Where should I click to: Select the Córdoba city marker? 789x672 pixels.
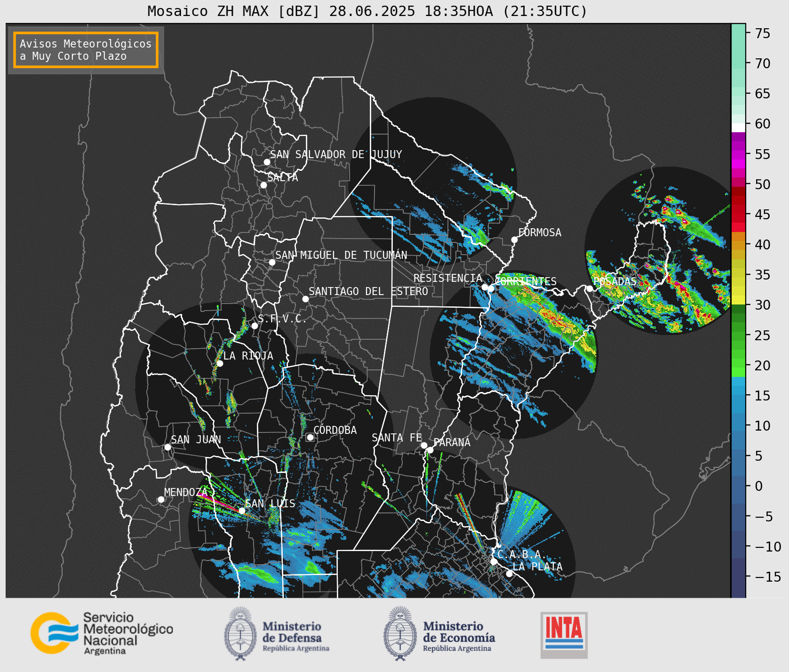pyautogui.click(x=310, y=437)
